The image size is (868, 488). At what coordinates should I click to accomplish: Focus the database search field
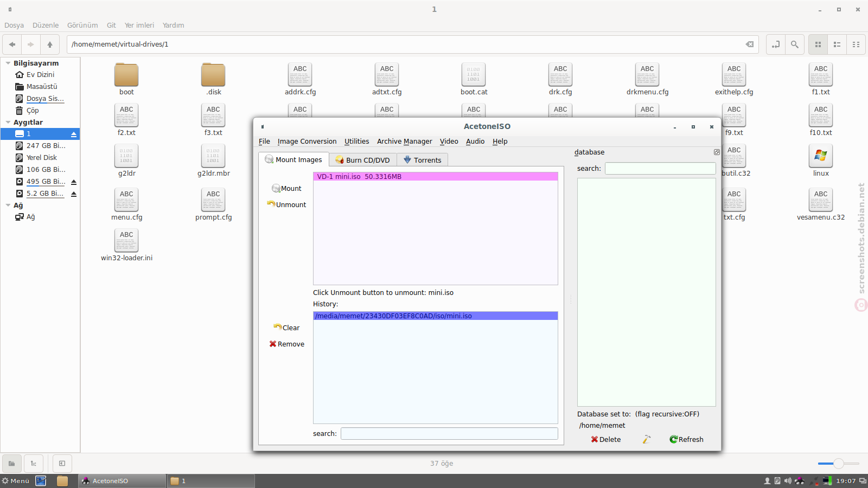tap(660, 168)
